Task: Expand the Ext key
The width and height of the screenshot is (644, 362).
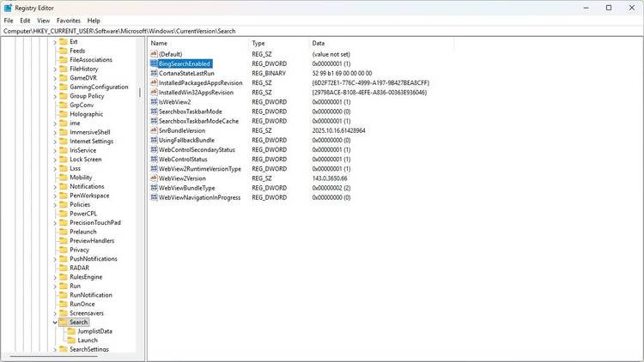Action: 55,42
